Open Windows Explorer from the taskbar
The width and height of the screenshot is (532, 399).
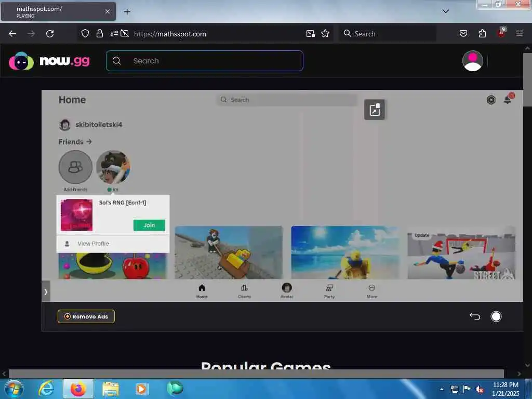pyautogui.click(x=111, y=389)
